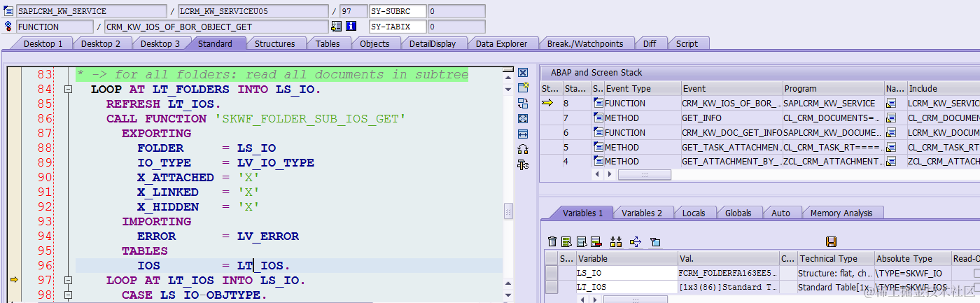
Task: Click the GET_TASK_ATTACHMEN event cell
Action: [731, 147]
